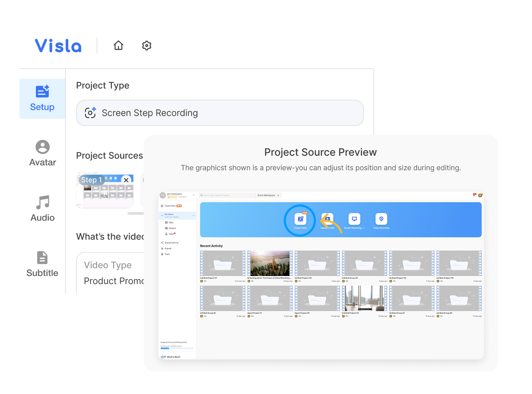
Task: Click the Home icon next to Visla logo
Action: click(x=118, y=45)
